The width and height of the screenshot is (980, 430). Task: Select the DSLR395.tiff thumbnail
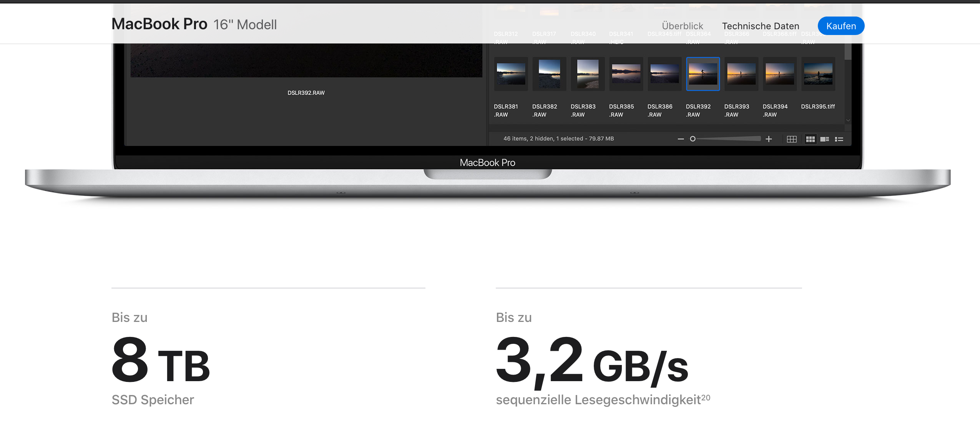point(818,74)
